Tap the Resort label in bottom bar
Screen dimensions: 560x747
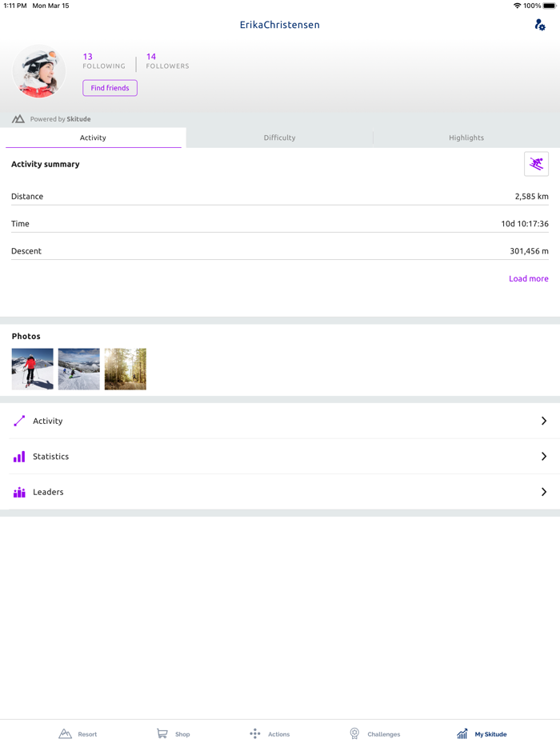pos(87,734)
